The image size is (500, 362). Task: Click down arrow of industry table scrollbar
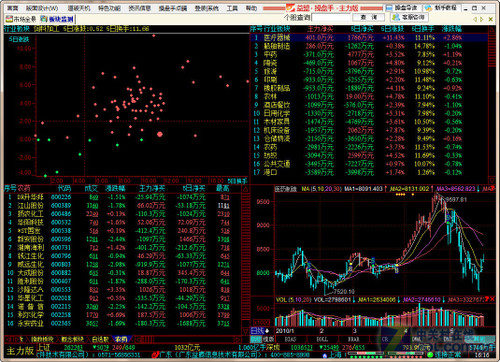coord(492,179)
